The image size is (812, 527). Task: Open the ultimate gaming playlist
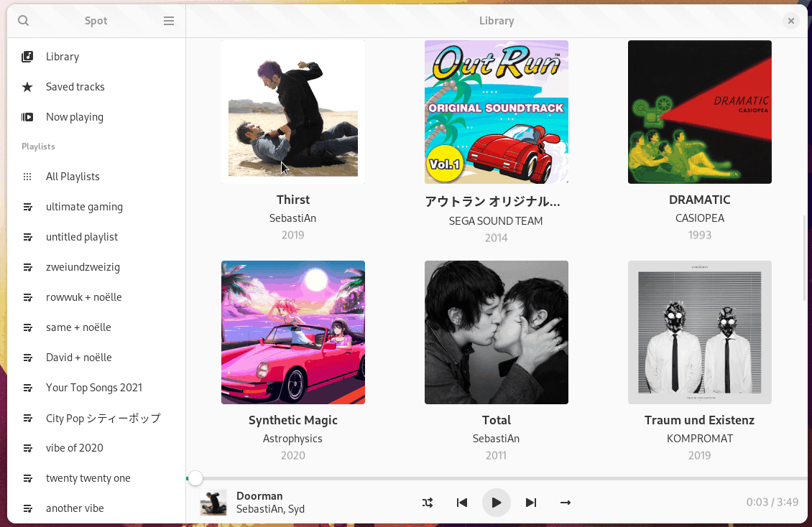point(96,207)
